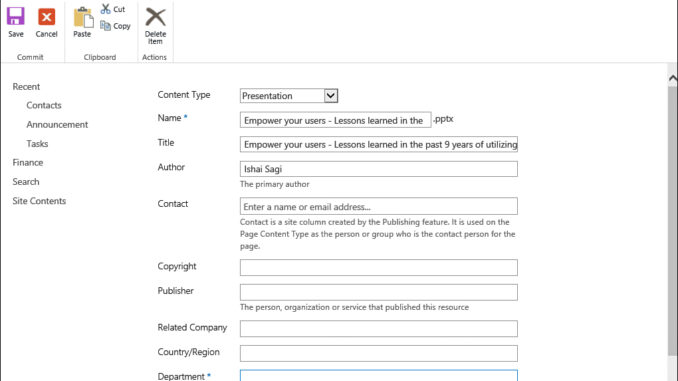This screenshot has width=678, height=381.
Task: Click the Cut scissors icon
Action: tap(106, 9)
